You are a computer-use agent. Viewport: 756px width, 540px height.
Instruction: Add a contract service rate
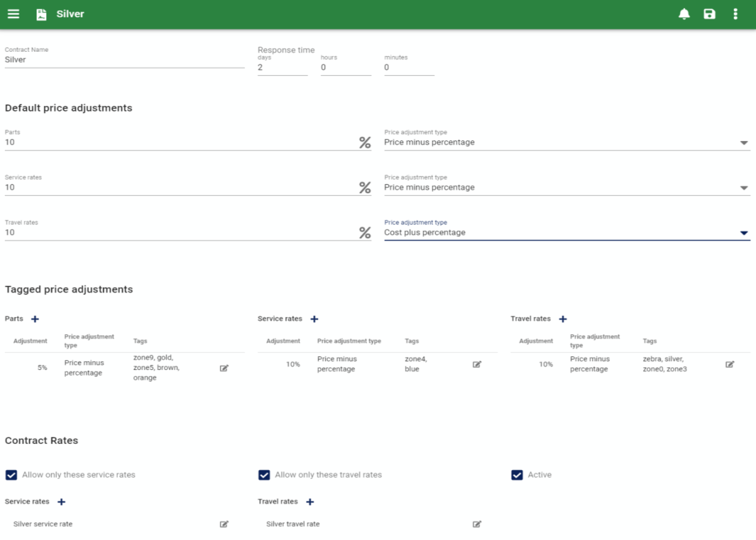(62, 502)
